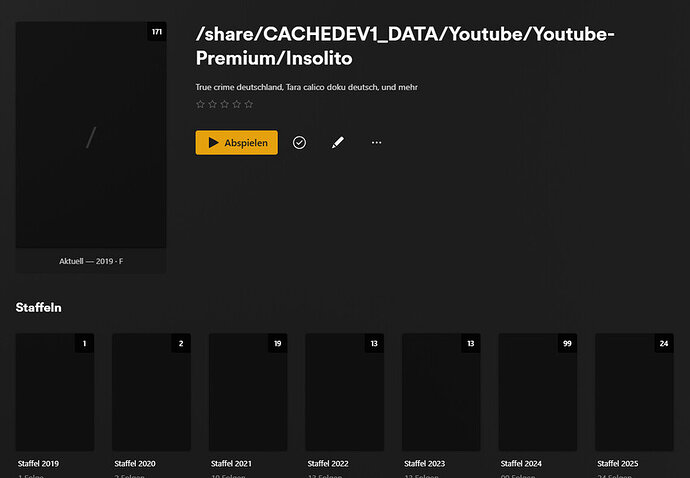Screen dimensions: 690x478
Task: Click the Staffeln section heading
Action: coord(39,307)
